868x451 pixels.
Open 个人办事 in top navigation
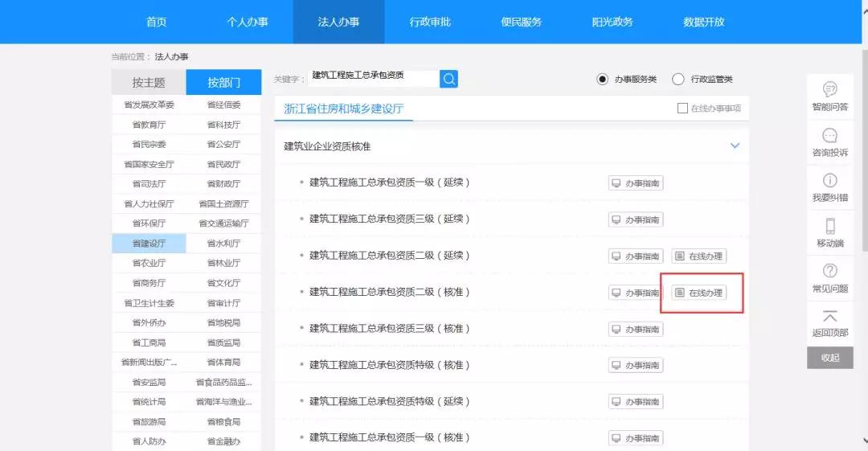[248, 22]
